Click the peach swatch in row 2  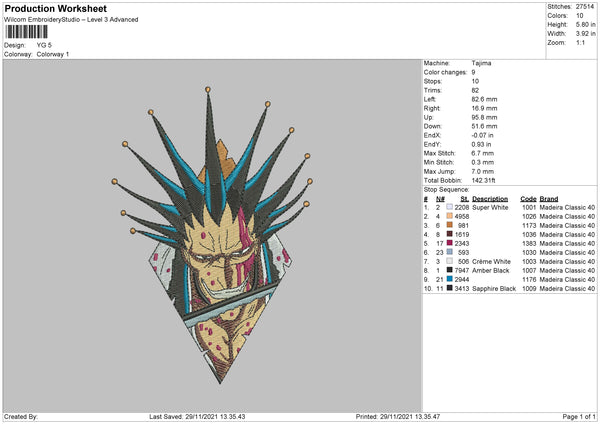tap(450, 216)
